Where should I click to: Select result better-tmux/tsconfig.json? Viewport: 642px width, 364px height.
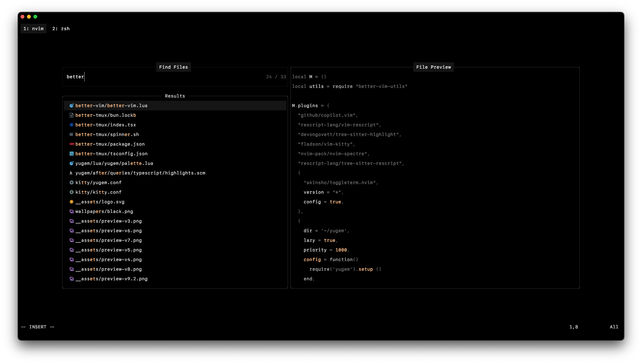[x=175, y=154]
